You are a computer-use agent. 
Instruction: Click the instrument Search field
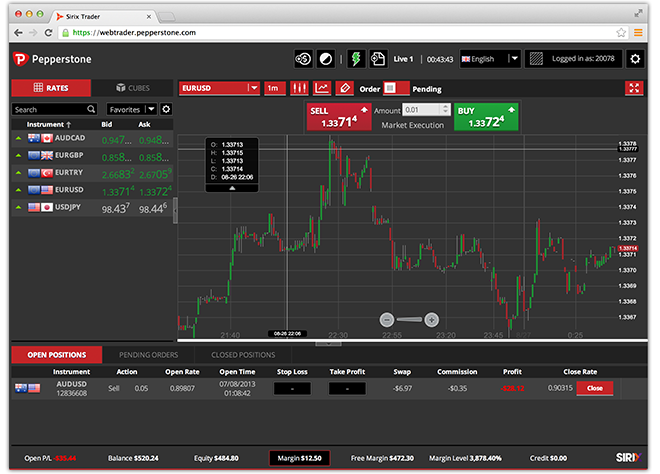(x=54, y=109)
